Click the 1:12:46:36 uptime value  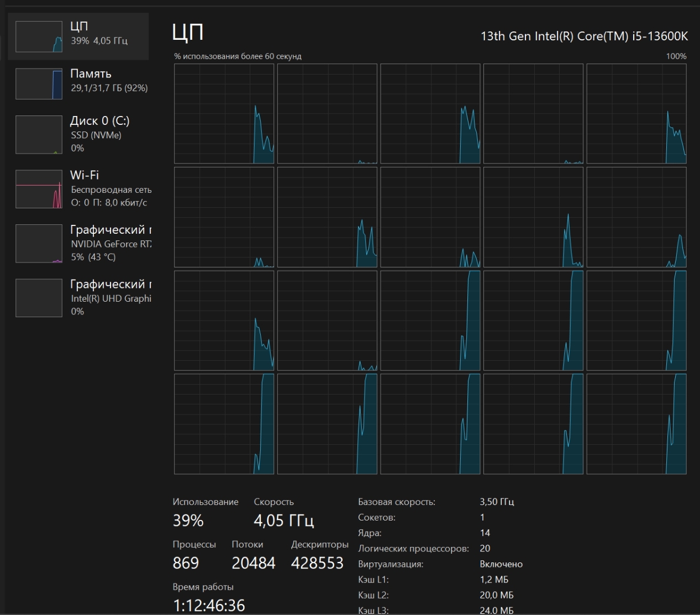pos(209,606)
